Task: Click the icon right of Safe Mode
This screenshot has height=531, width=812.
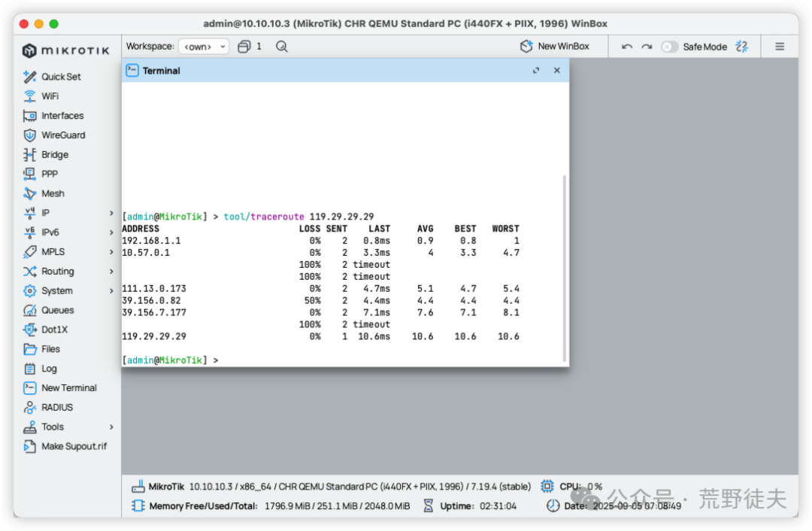Action: click(x=741, y=47)
